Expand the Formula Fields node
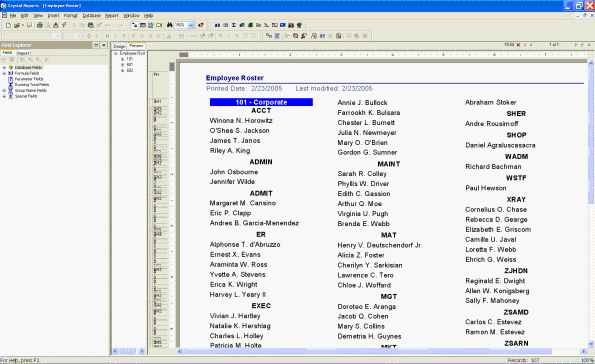 point(4,73)
